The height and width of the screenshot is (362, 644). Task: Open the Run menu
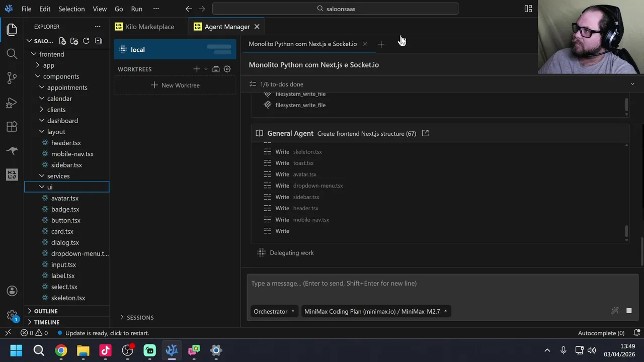point(136,9)
